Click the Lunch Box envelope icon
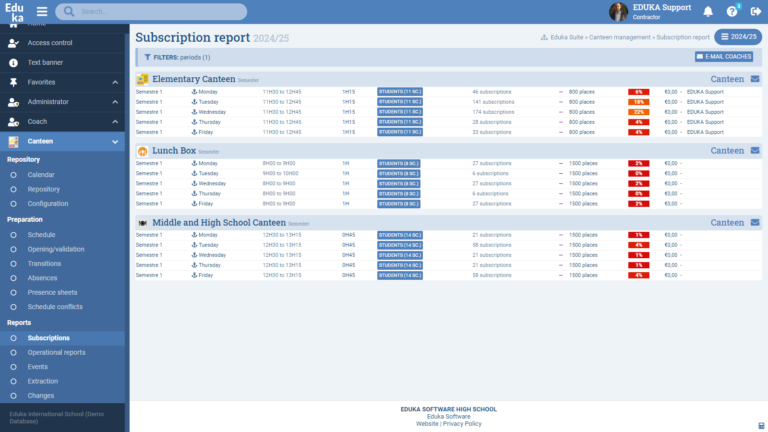 pyautogui.click(x=755, y=150)
